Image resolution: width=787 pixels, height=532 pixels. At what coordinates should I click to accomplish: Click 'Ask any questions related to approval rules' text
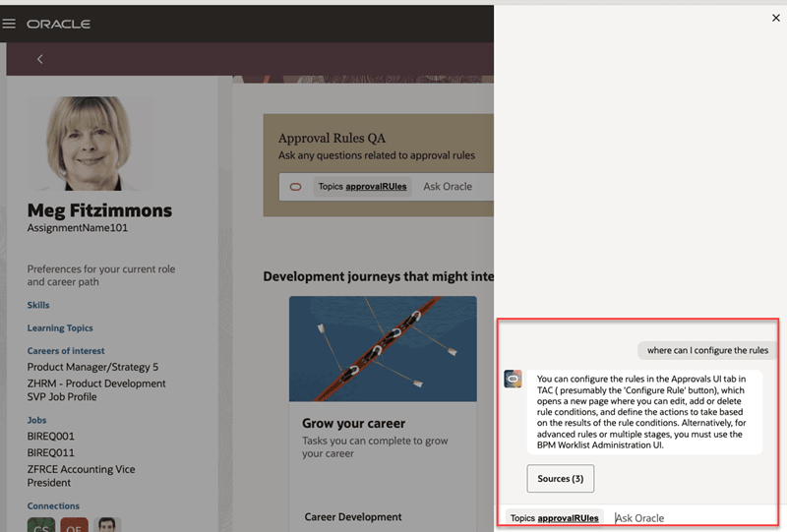pyautogui.click(x=377, y=155)
